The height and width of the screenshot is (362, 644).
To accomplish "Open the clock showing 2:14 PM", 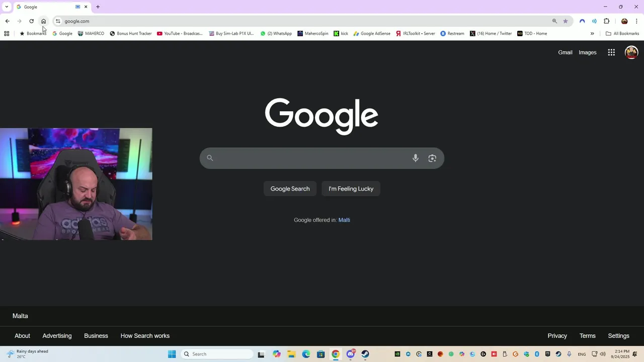I will click(621, 354).
